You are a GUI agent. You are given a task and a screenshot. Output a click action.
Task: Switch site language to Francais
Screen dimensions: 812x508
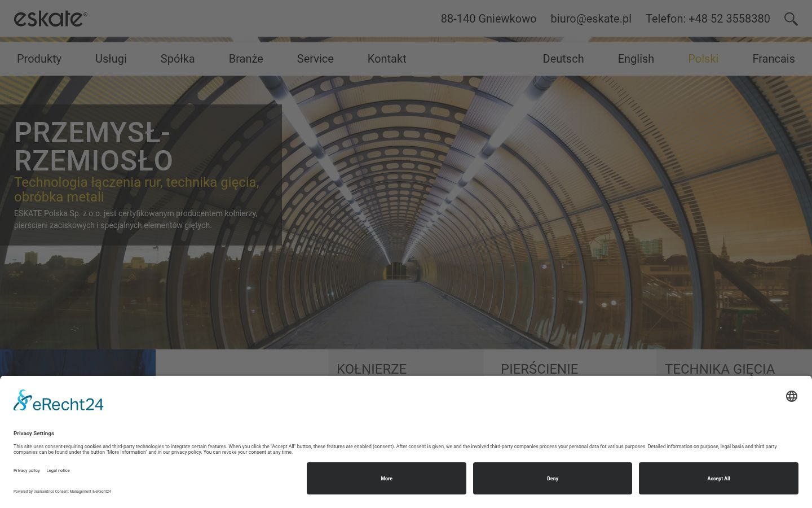[x=774, y=59]
